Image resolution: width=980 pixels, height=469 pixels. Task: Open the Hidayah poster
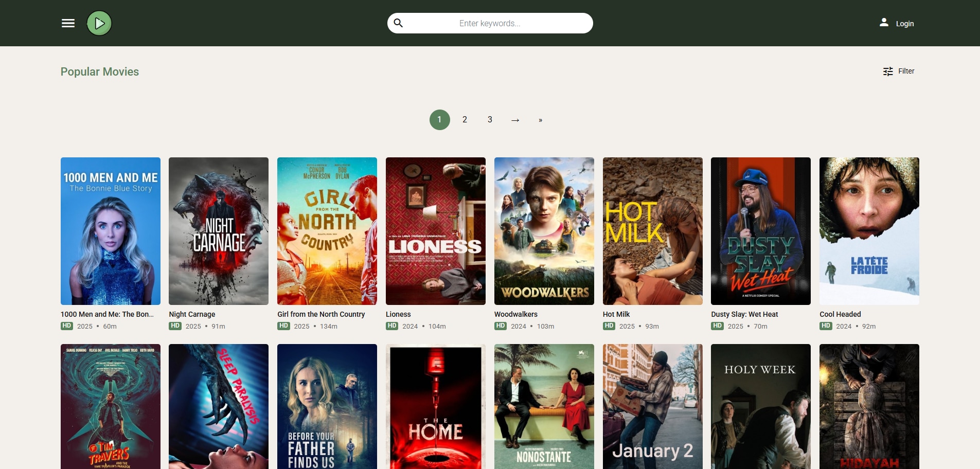coord(869,406)
